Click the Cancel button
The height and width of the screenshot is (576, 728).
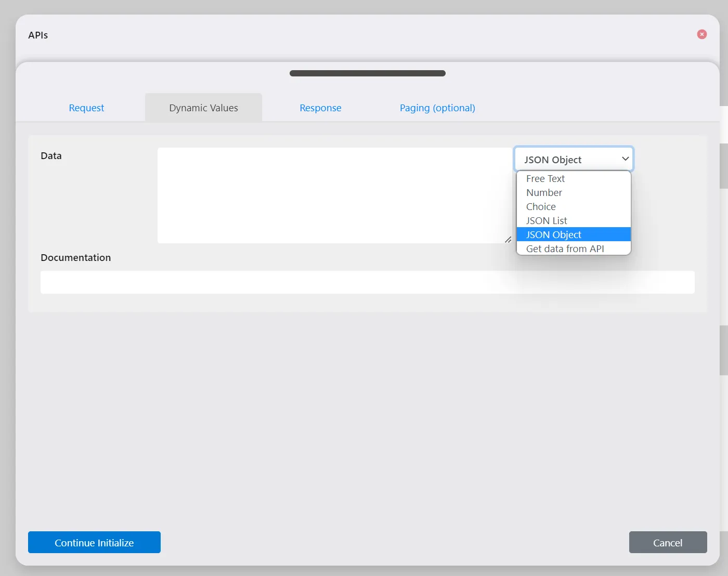pyautogui.click(x=668, y=542)
